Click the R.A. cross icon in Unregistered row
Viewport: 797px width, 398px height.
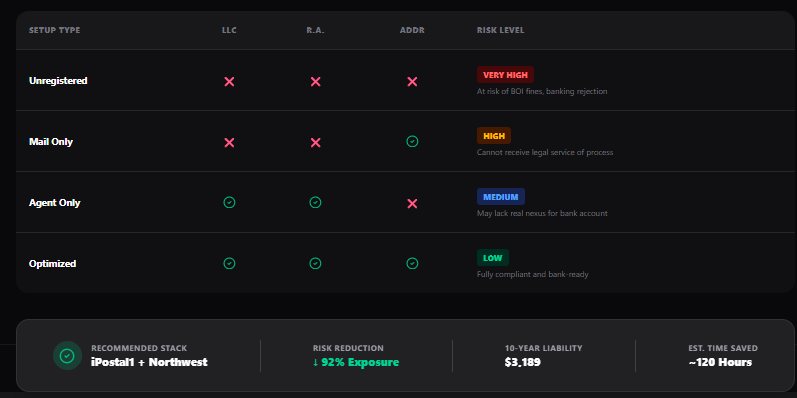[x=316, y=81]
